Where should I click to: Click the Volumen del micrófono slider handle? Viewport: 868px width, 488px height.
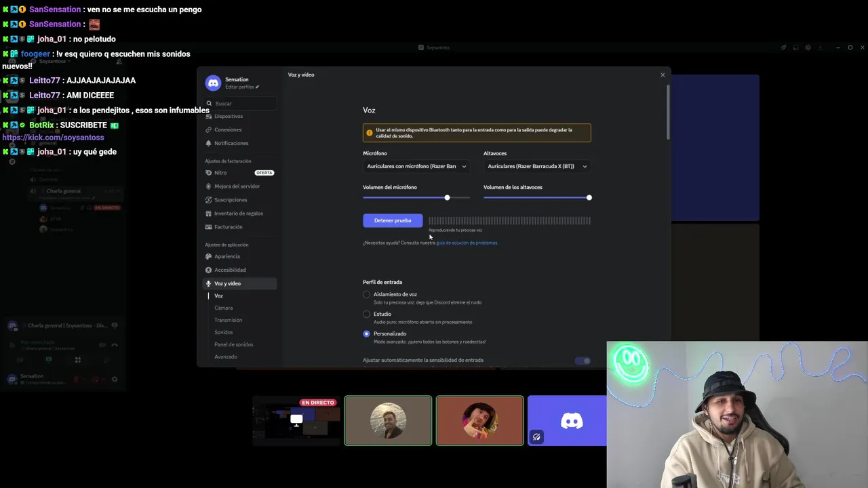coord(447,197)
